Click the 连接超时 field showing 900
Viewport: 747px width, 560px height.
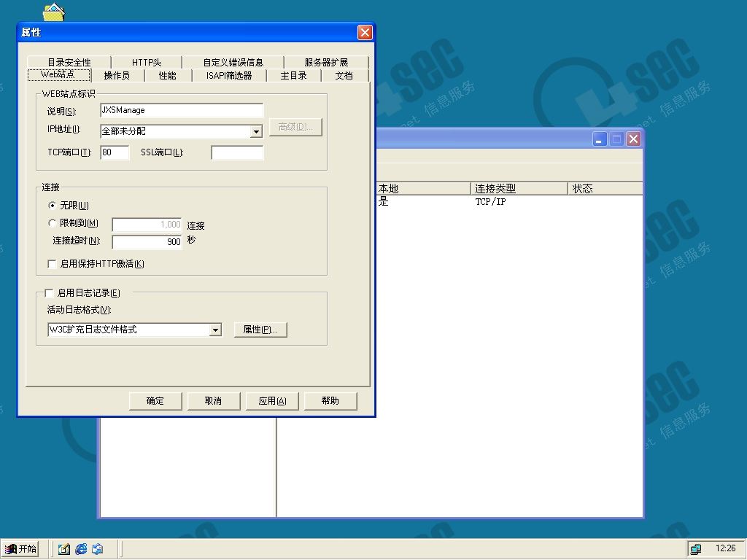click(x=147, y=242)
